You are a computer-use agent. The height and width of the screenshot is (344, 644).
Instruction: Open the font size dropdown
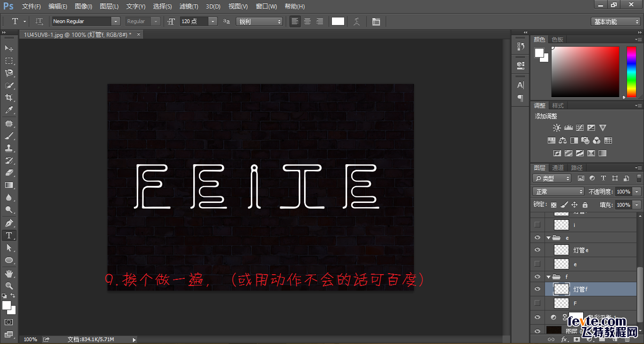click(x=213, y=21)
